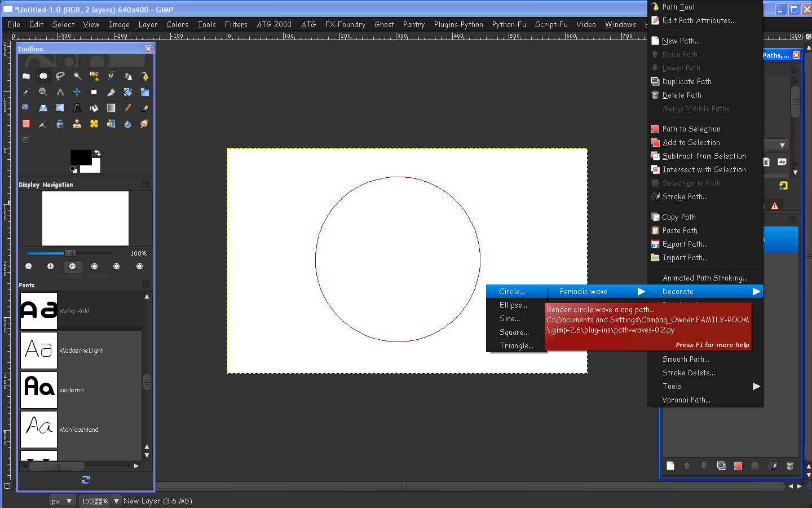This screenshot has height=508, width=812.
Task: Click the navigation zoom slider handle
Action: click(x=70, y=253)
